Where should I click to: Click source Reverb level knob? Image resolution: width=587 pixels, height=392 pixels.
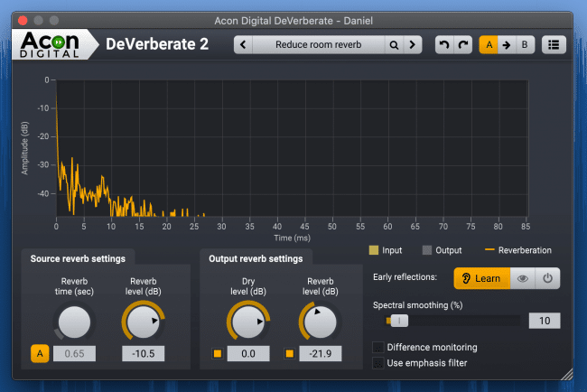coord(143,322)
